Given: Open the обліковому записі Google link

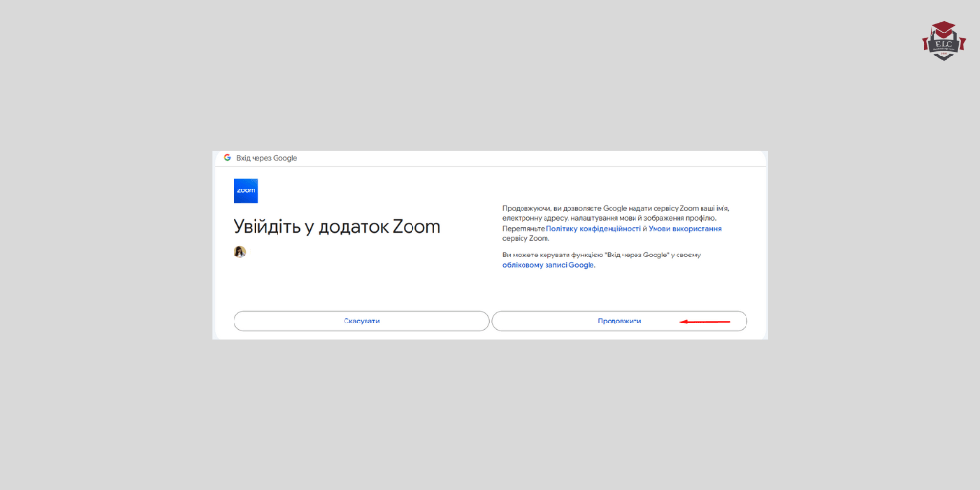Looking at the screenshot, I should coord(548,265).
